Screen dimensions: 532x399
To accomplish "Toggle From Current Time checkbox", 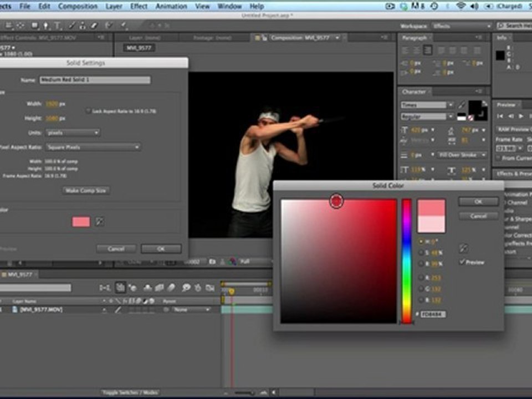I will coord(498,158).
